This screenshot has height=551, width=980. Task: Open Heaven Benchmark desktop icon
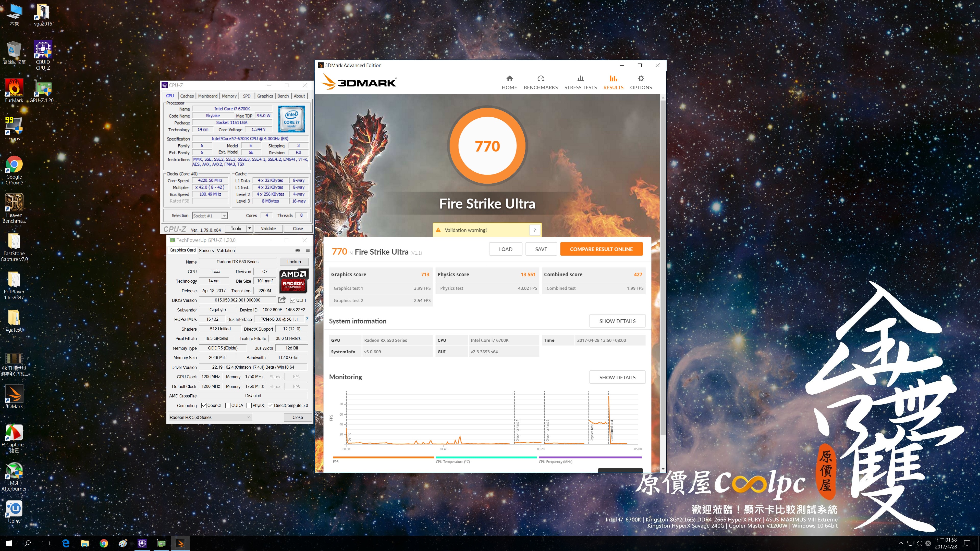14,208
